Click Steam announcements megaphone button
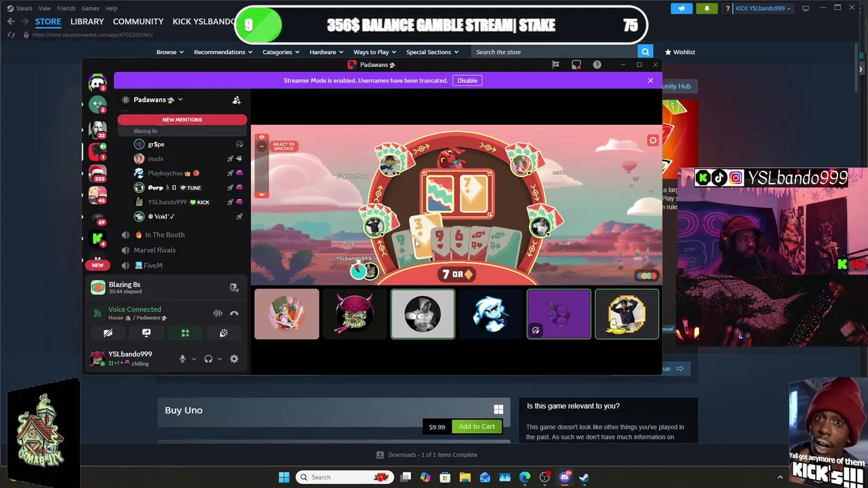Image resolution: width=868 pixels, height=488 pixels. click(682, 8)
